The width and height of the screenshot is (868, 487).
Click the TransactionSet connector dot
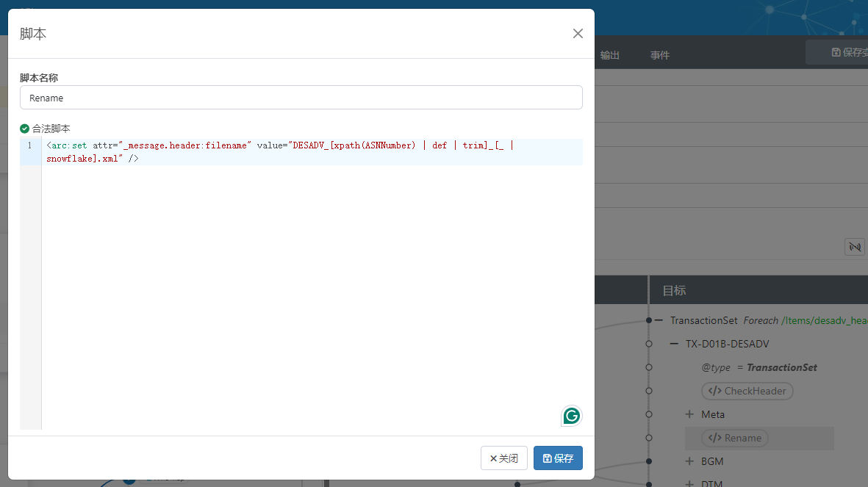pyautogui.click(x=648, y=320)
